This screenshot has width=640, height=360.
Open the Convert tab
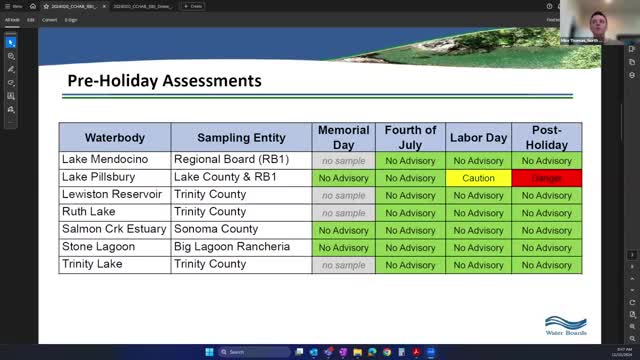coord(49,20)
